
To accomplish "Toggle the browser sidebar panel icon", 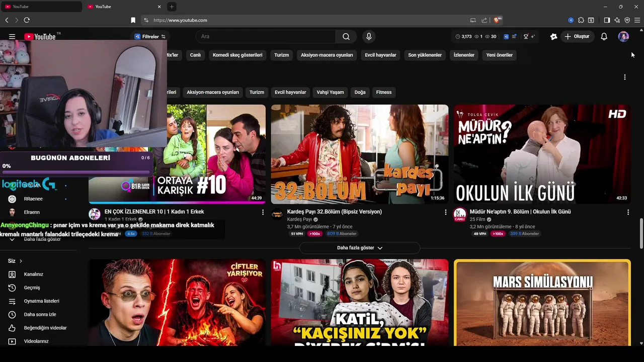I will pyautogui.click(x=607, y=20).
